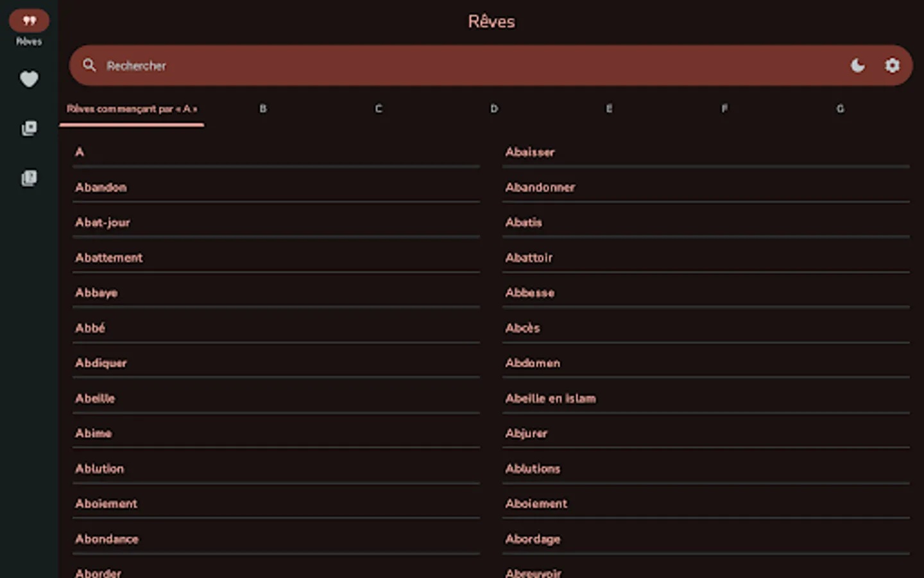The image size is (924, 578).
Task: Switch to the C tab
Action: 379,109
